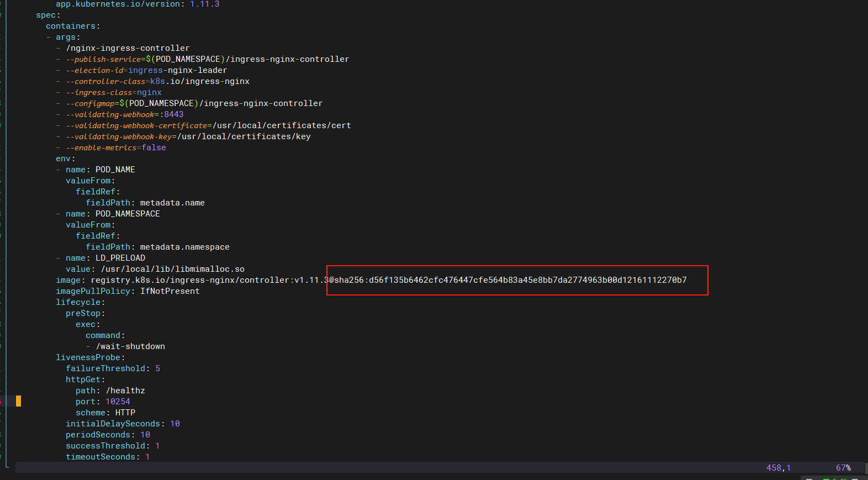
Task: Click the '--validating-webhook-certificate' line
Action: click(x=208, y=125)
